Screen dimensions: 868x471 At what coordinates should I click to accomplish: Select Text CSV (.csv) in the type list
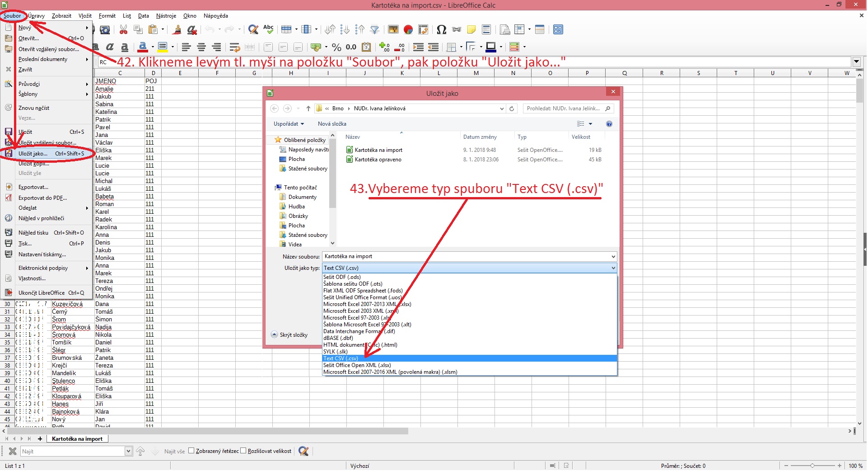pyautogui.click(x=470, y=358)
